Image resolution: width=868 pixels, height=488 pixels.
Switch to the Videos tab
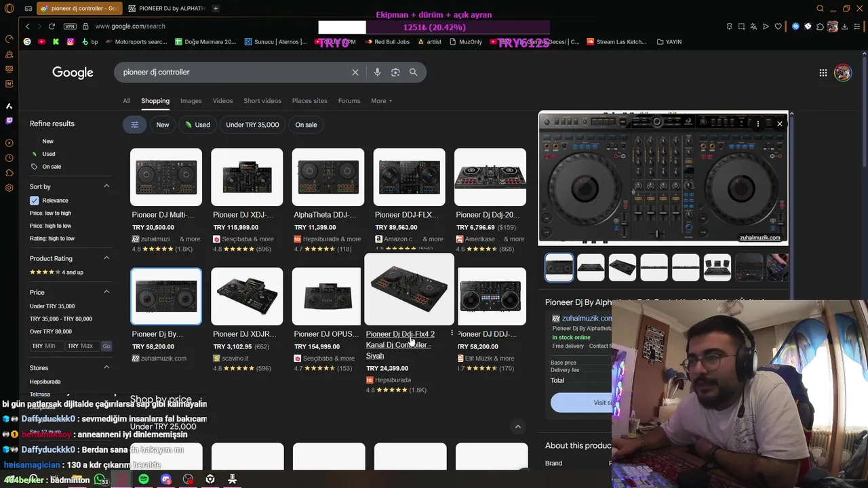click(222, 101)
